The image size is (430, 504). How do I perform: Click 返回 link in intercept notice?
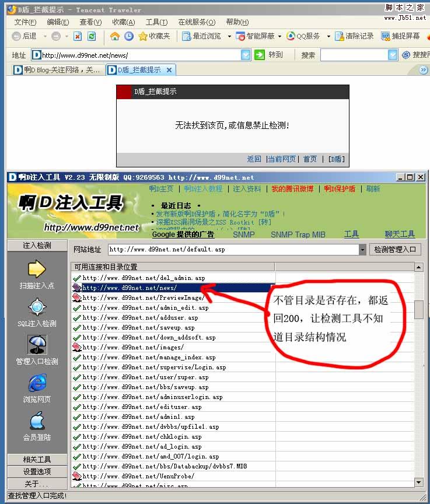pyautogui.click(x=254, y=159)
